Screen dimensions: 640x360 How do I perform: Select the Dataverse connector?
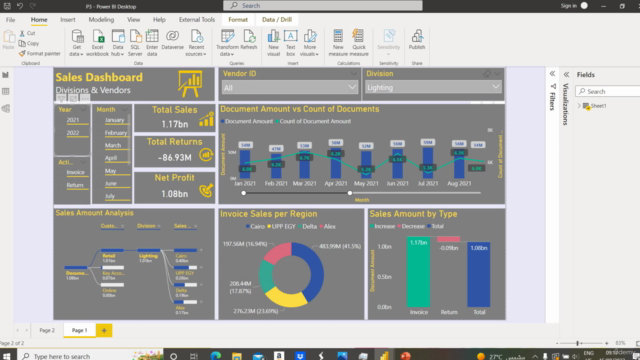pos(173,40)
